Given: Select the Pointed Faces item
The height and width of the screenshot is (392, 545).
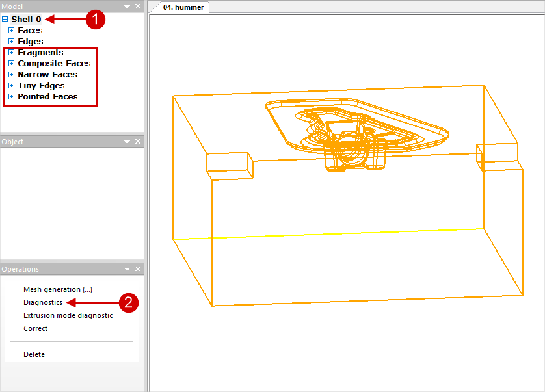Looking at the screenshot, I should tap(47, 97).
